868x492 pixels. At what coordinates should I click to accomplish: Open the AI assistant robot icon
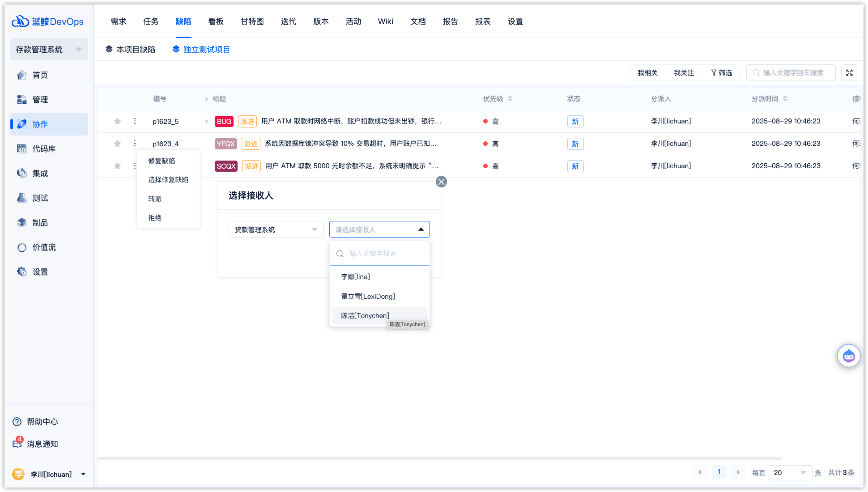click(848, 356)
